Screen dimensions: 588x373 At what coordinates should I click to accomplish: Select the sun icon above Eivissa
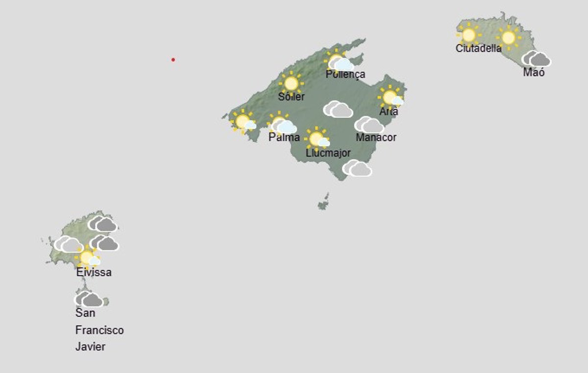pyautogui.click(x=88, y=257)
